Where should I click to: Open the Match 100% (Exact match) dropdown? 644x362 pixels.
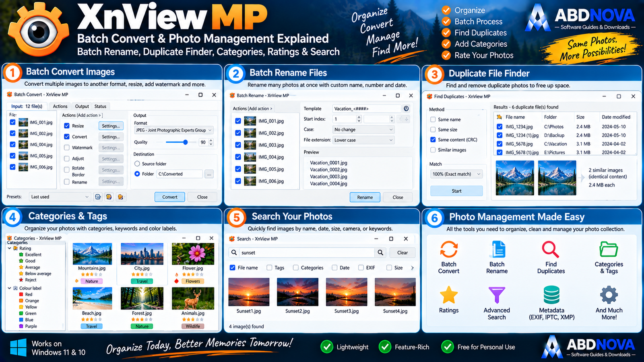456,174
